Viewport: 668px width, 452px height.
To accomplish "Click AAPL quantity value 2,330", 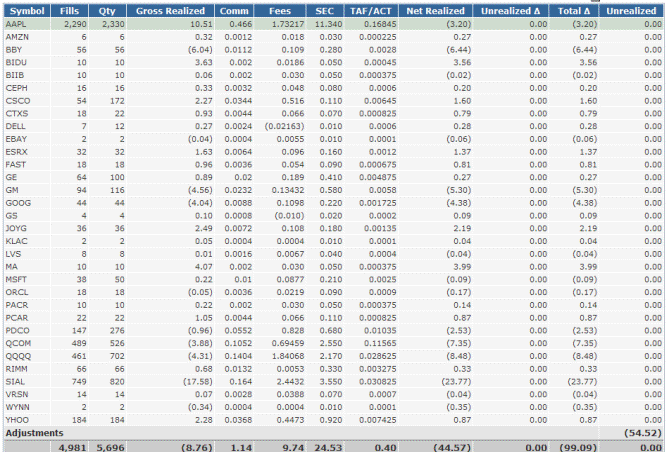I will point(113,24).
